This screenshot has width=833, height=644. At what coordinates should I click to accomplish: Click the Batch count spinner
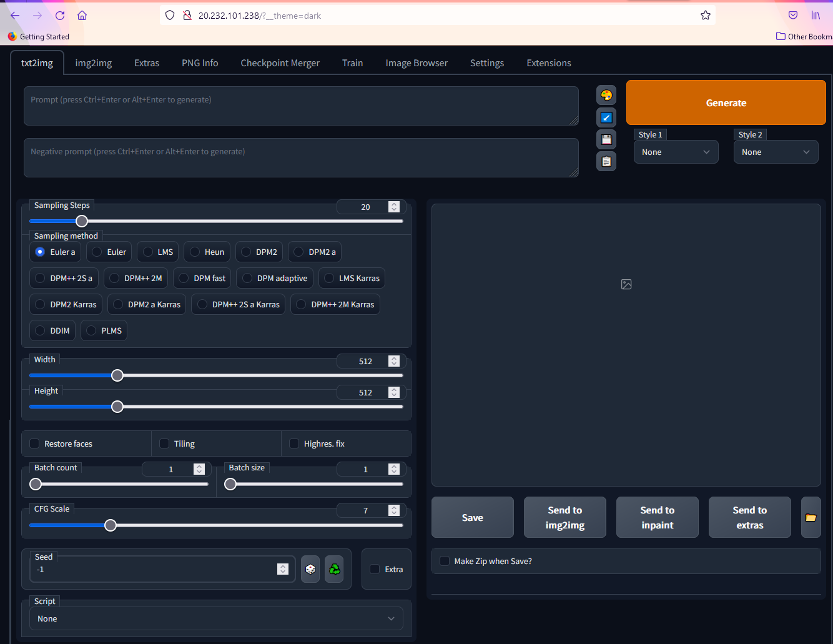(x=199, y=469)
